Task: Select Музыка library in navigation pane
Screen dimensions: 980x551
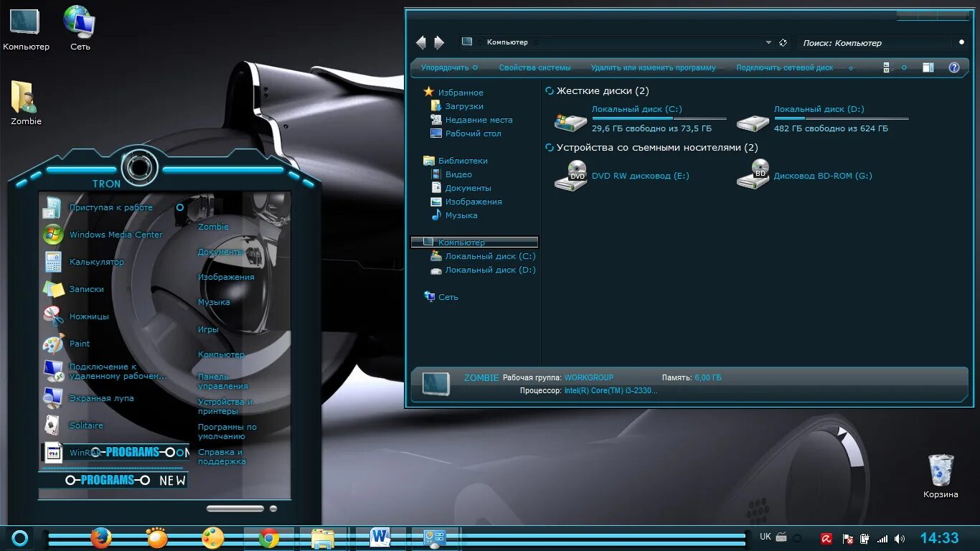Action: pos(453,215)
